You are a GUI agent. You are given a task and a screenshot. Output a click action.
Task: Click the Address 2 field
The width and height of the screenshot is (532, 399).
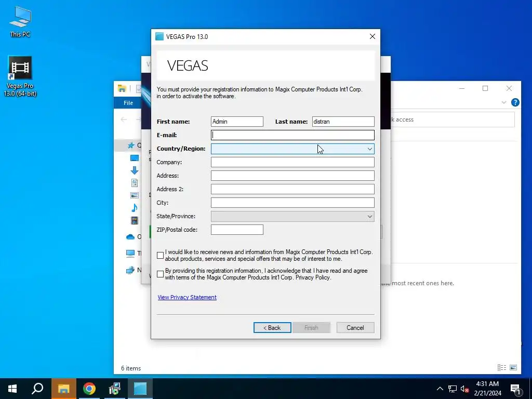(x=292, y=189)
